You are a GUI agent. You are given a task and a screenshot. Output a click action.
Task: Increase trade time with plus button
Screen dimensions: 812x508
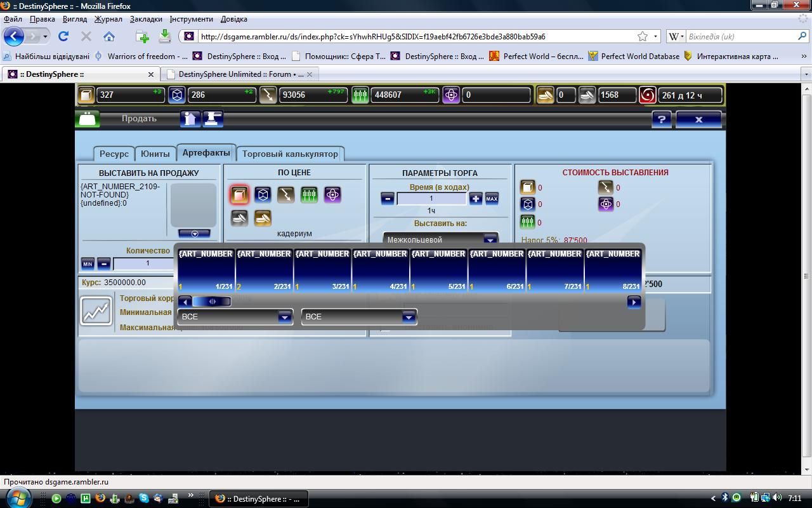[476, 199]
